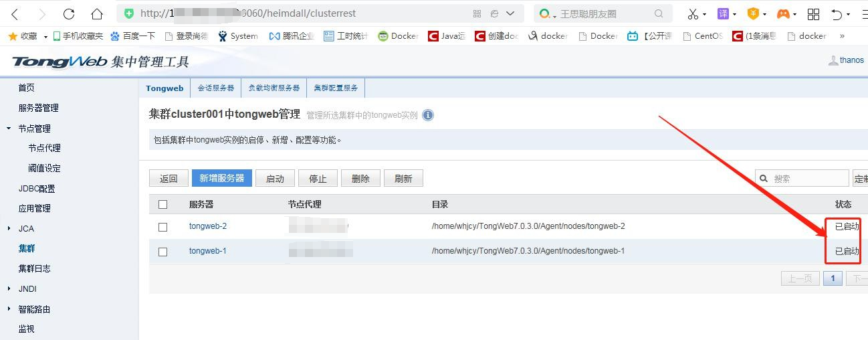Check the box for tongweb-1
The width and height of the screenshot is (868, 340).
162,252
